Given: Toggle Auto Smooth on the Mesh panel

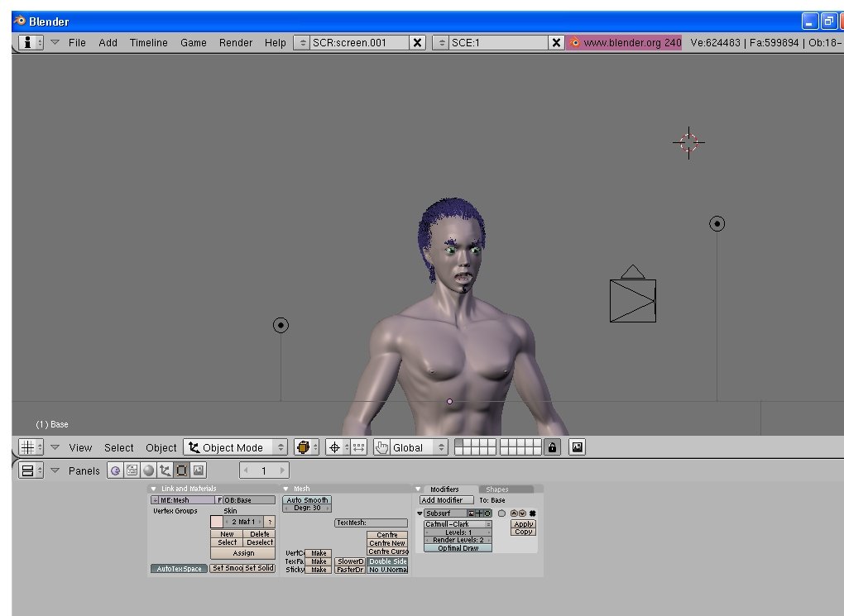Looking at the screenshot, I should point(307,499).
